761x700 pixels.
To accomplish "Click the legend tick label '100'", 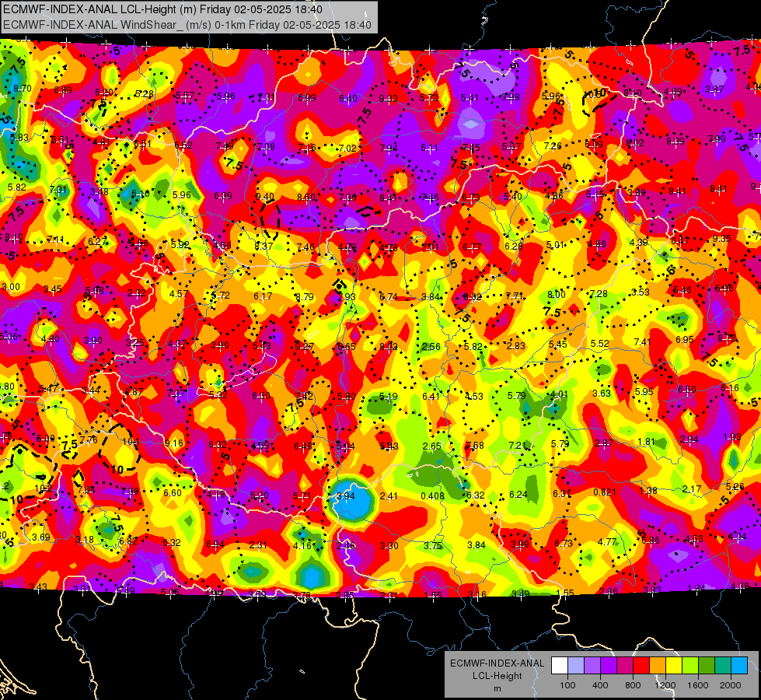I will (x=568, y=685).
